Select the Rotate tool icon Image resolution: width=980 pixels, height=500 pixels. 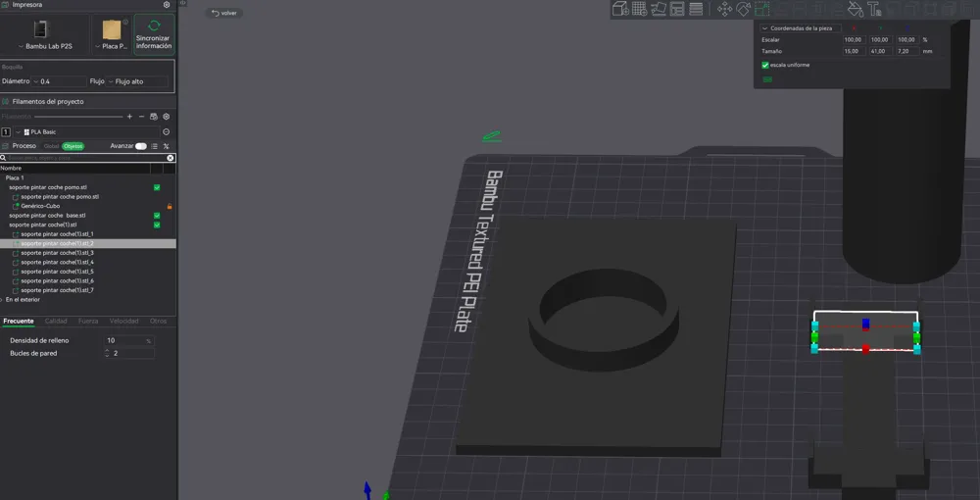743,9
